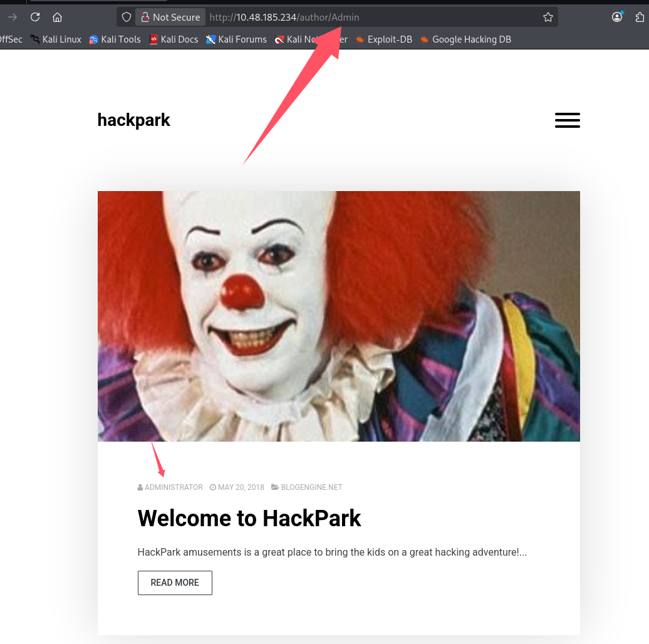Bookmark this page with the star
The image size is (649, 644).
pyautogui.click(x=548, y=17)
